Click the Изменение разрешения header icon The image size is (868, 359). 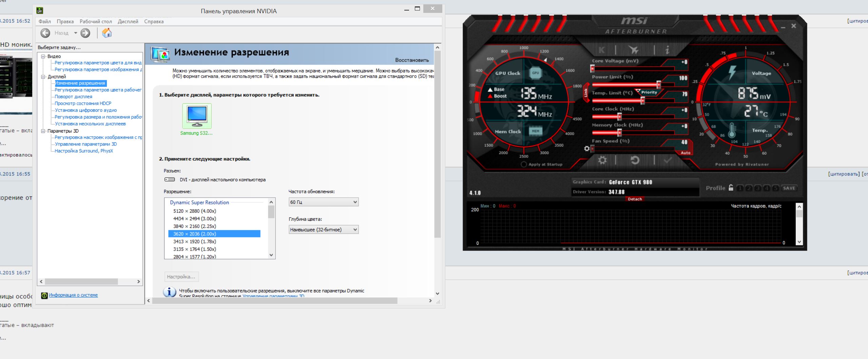pos(160,54)
